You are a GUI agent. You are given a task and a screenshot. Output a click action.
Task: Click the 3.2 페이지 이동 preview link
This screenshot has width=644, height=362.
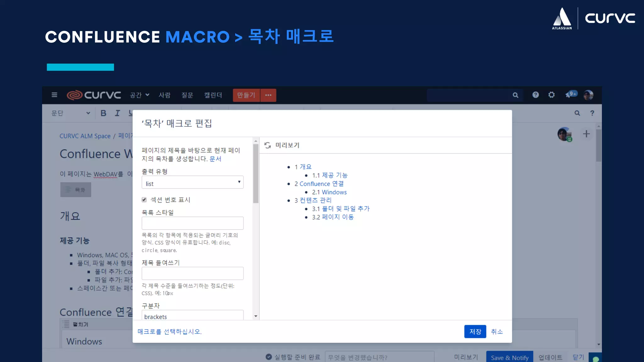coord(338,217)
